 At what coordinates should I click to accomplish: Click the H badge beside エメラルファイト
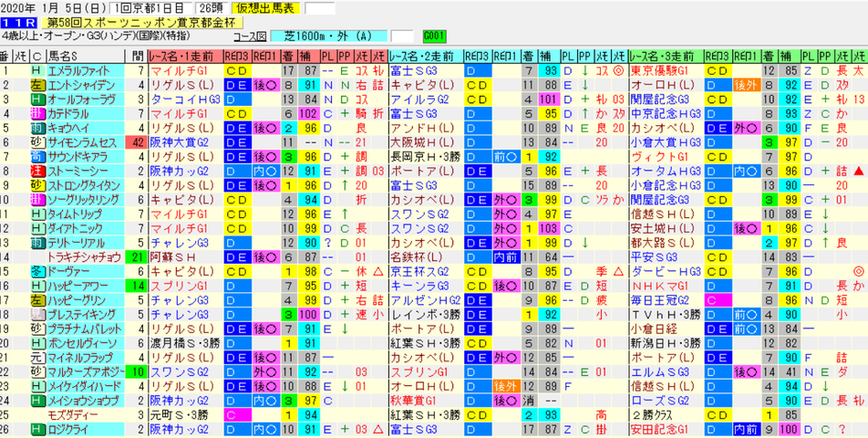(37, 71)
